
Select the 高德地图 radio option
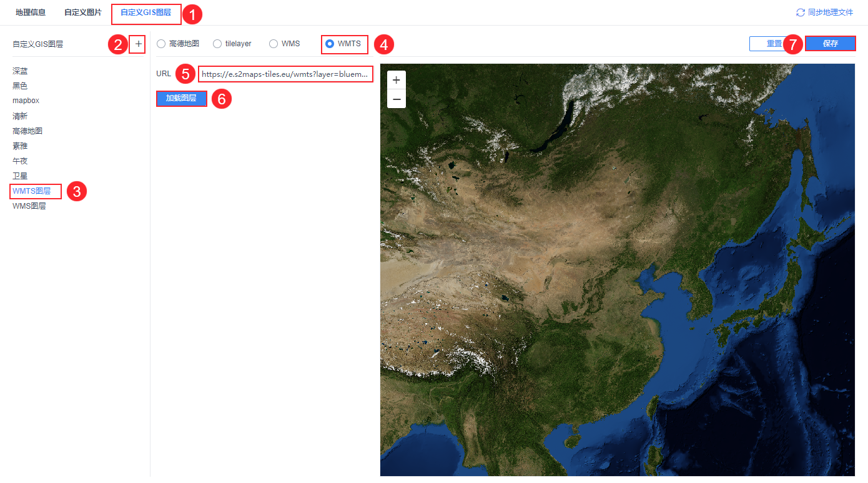pos(161,44)
